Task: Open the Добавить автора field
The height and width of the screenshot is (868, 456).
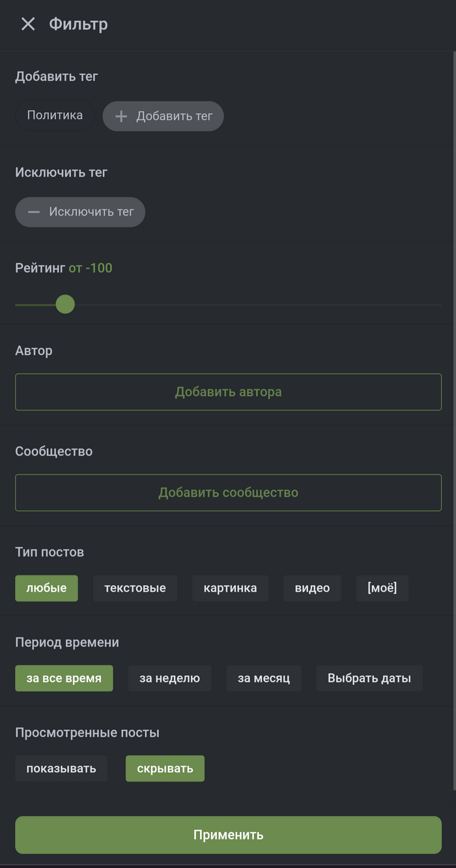Action: point(228,392)
